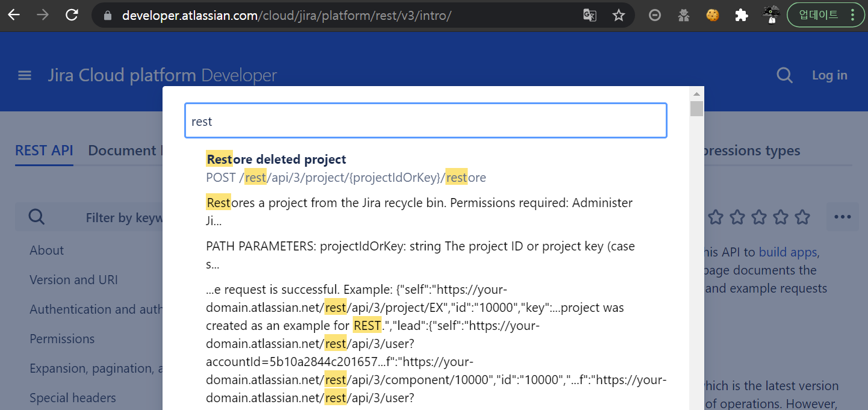Rate the page one star
Screen dimensions: 868x410
click(x=715, y=217)
